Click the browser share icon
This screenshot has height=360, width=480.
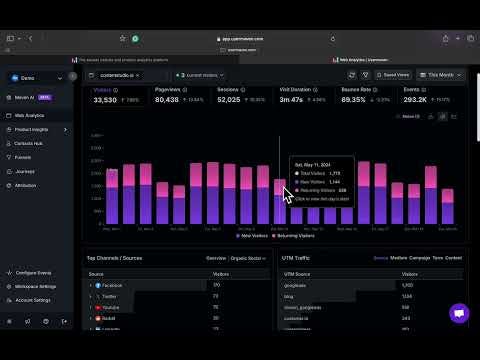click(446, 39)
